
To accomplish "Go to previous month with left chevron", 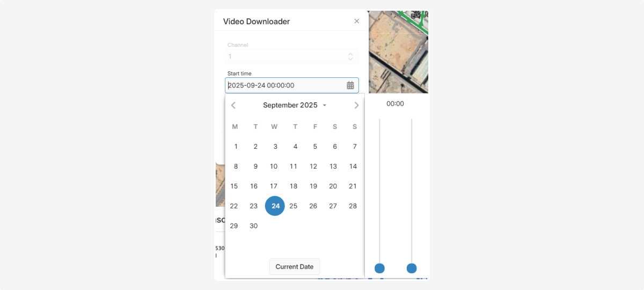I will pyautogui.click(x=233, y=105).
